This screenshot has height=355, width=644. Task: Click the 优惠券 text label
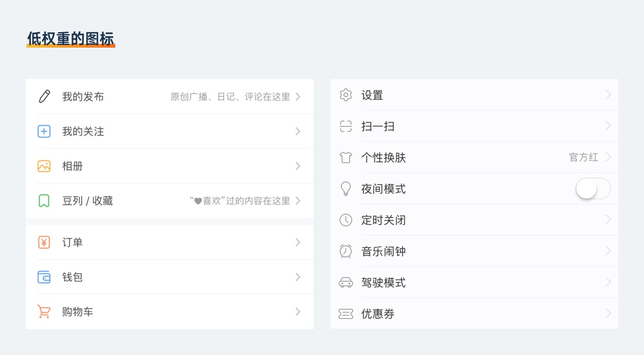(x=378, y=314)
